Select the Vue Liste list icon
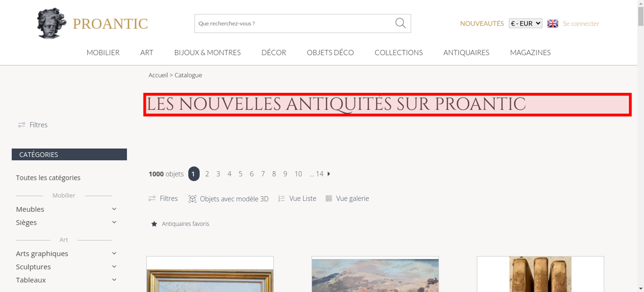The width and height of the screenshot is (644, 292). [x=281, y=199]
